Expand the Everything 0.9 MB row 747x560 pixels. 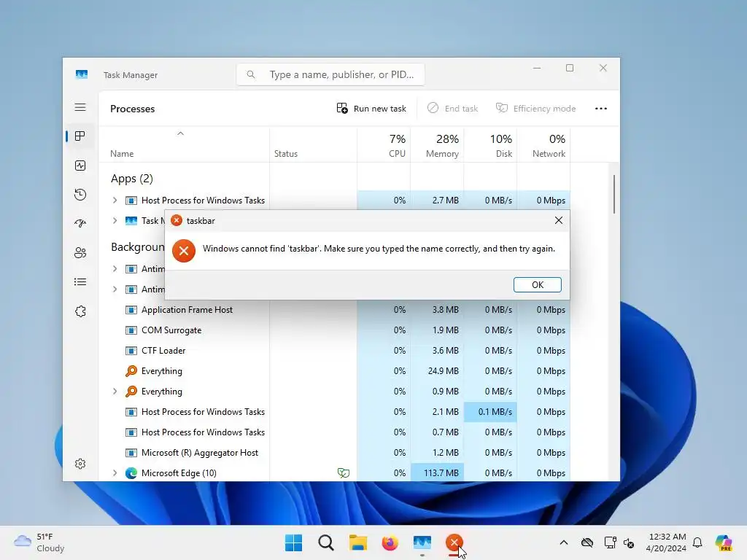(x=115, y=392)
